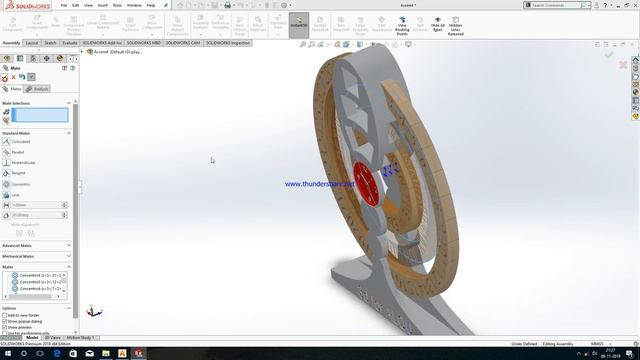Click the Mate help question icon
Viewport: 640px width, 360px height.
pos(73,68)
